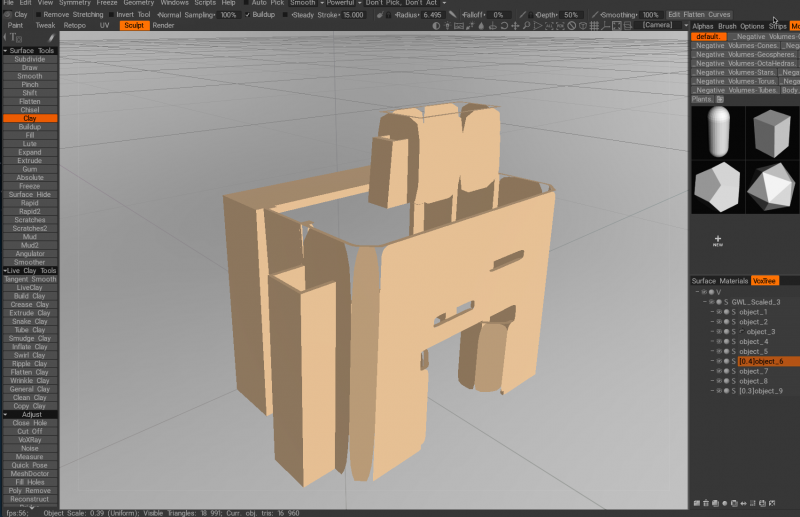Collapse the GWL_Scaled_3 tree node
The height and width of the screenshot is (517, 800).
(x=703, y=301)
